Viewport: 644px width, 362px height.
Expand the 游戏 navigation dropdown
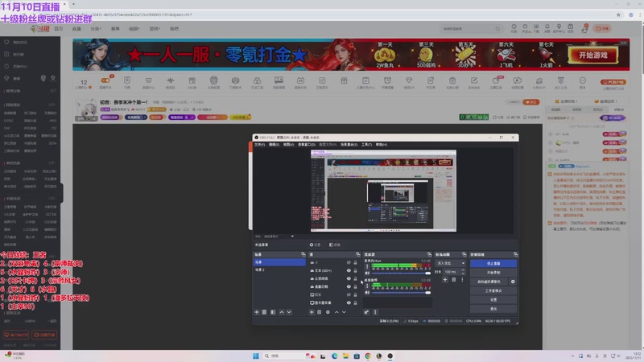click(155, 29)
